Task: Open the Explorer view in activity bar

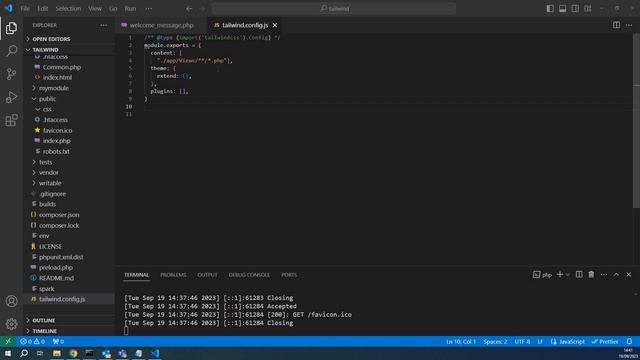Action: pyautogui.click(x=11, y=28)
